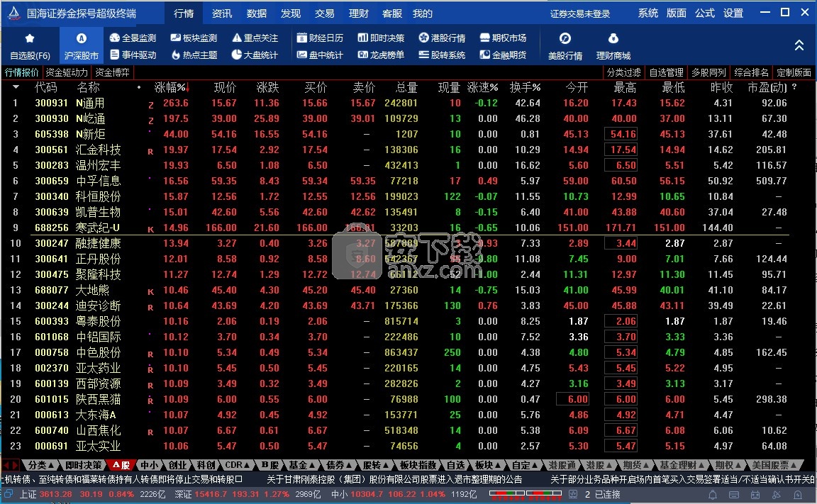Image resolution: width=817 pixels, height=504 pixels.
Task: Click the keyboard icon in status bar
Action: click(x=733, y=495)
